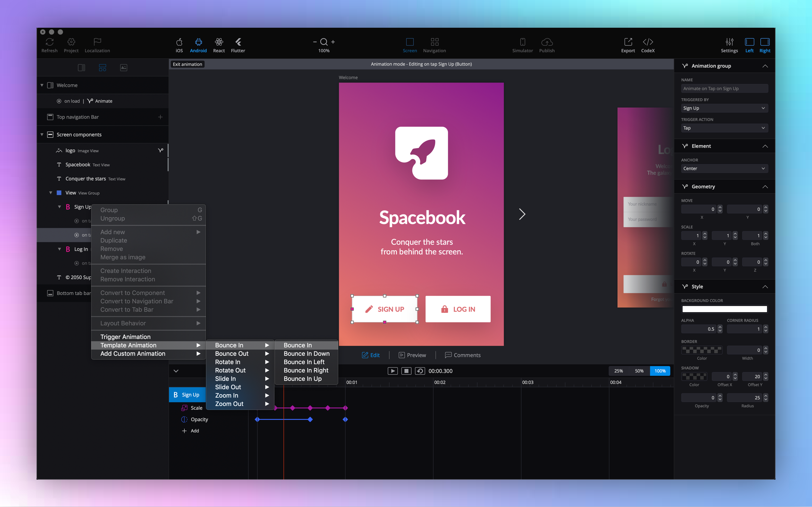812x507 pixels.
Task: Select the React platform icon
Action: (219, 42)
